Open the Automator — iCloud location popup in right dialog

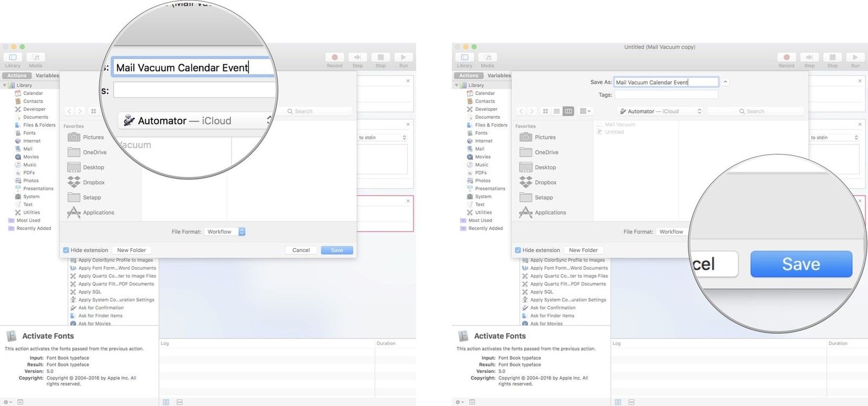[660, 111]
